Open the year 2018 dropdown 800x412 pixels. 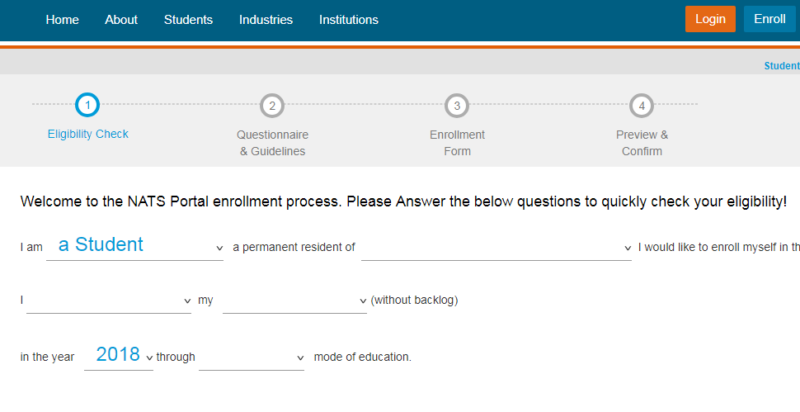pyautogui.click(x=119, y=356)
